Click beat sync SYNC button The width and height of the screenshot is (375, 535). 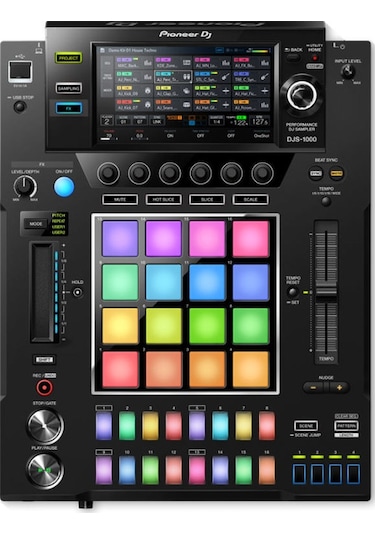(x=316, y=173)
